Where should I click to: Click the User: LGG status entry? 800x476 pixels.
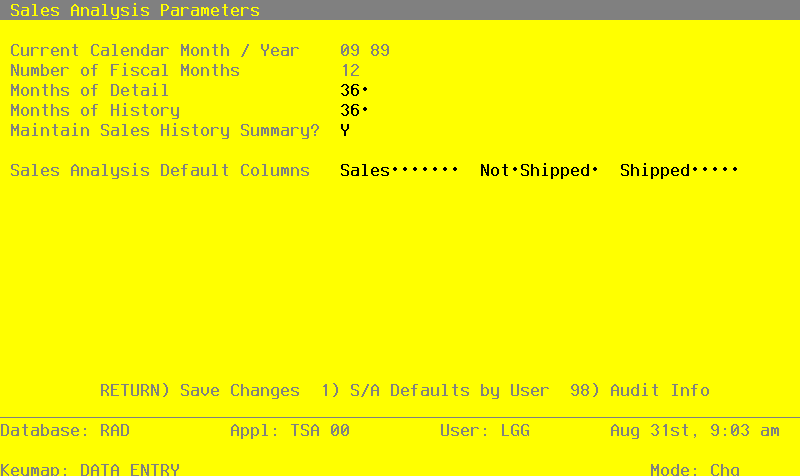click(x=485, y=431)
